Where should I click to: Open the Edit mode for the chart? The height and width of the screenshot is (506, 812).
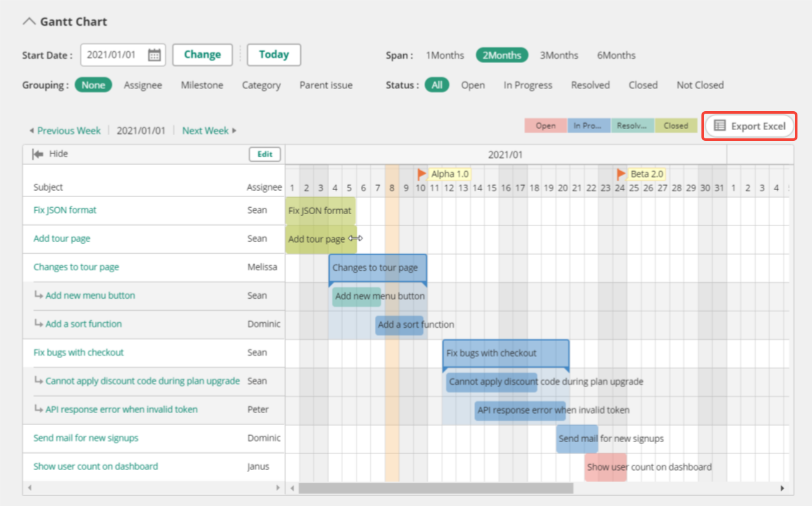[264, 154]
